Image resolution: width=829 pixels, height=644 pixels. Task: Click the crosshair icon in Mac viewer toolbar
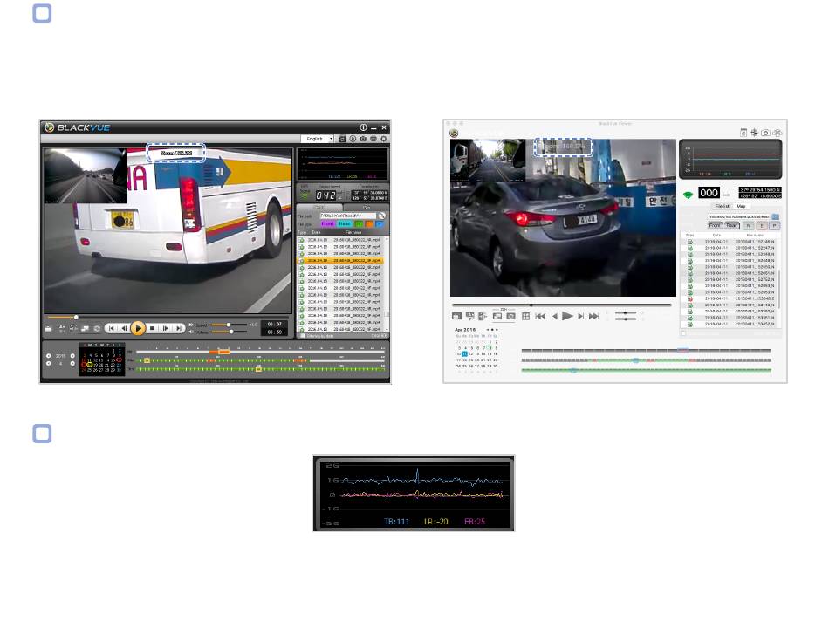point(755,133)
